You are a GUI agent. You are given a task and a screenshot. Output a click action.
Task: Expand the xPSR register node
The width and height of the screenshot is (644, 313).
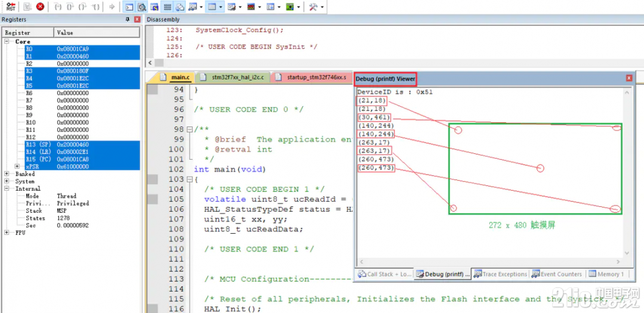coord(17,166)
